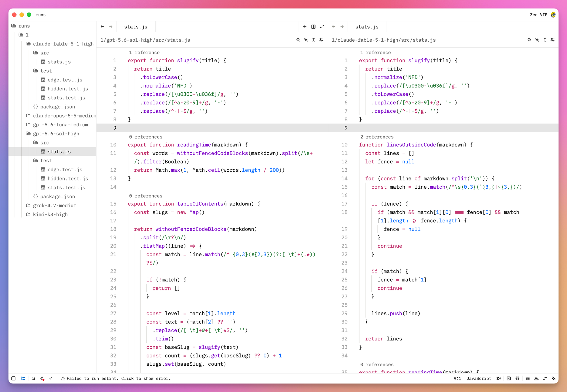
Task: Toggle the agent panel sparkle icon
Action: coord(554,378)
